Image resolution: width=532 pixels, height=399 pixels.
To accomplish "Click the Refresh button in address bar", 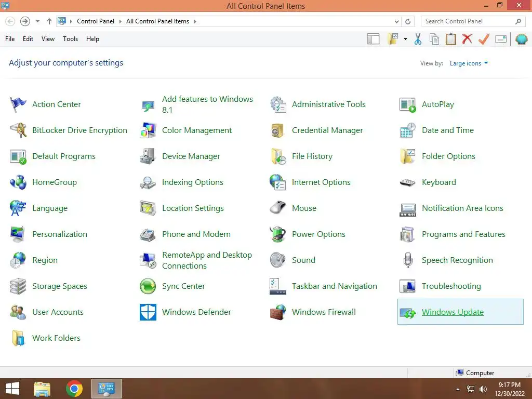I will click(408, 21).
